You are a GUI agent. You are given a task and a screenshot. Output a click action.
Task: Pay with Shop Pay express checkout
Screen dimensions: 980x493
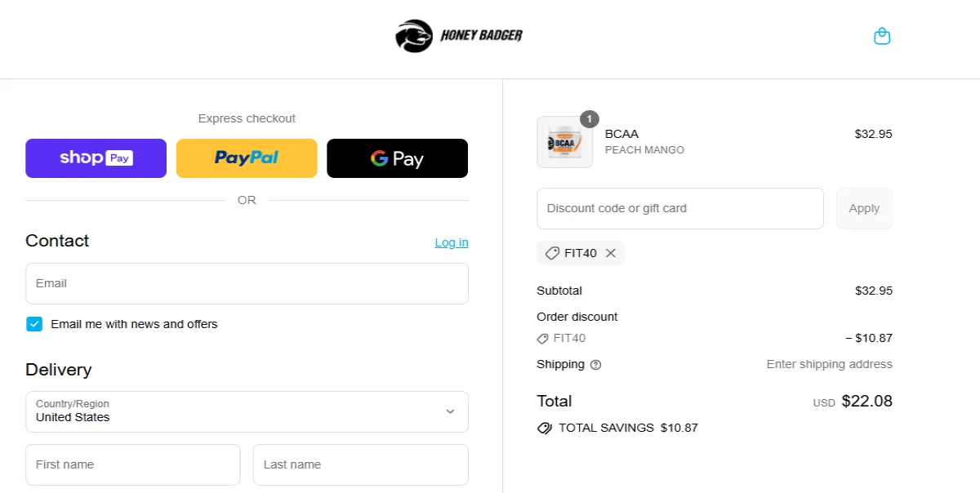point(96,158)
